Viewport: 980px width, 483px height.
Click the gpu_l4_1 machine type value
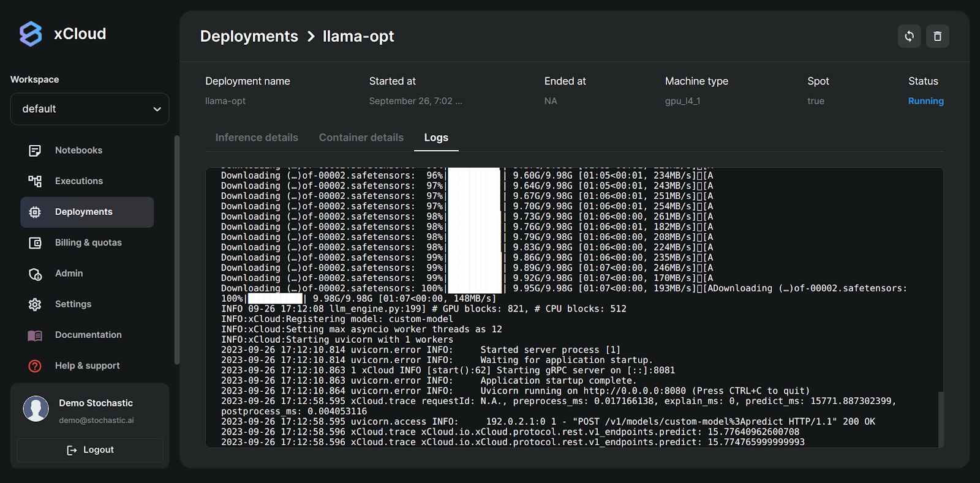(682, 101)
